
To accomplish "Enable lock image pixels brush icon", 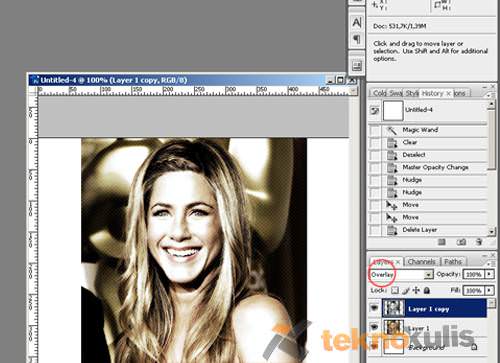I will 406,290.
